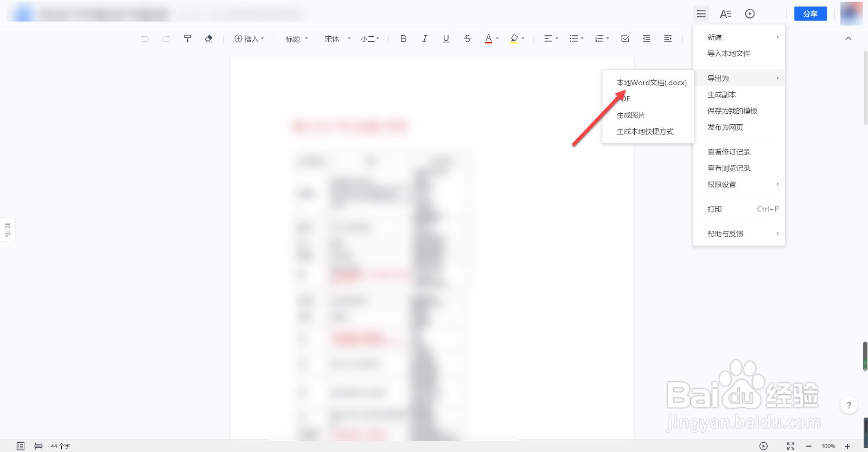Toggle strikethrough formatting
This screenshot has height=452, width=868.
click(467, 38)
